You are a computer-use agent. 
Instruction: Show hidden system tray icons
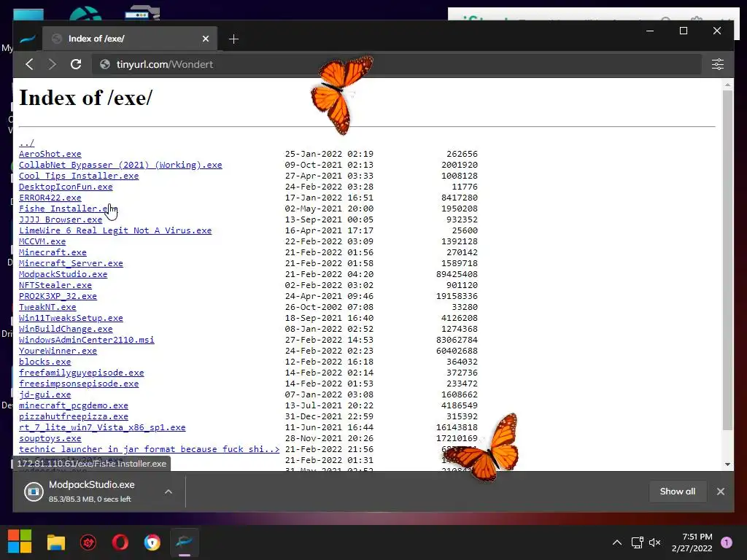click(617, 542)
